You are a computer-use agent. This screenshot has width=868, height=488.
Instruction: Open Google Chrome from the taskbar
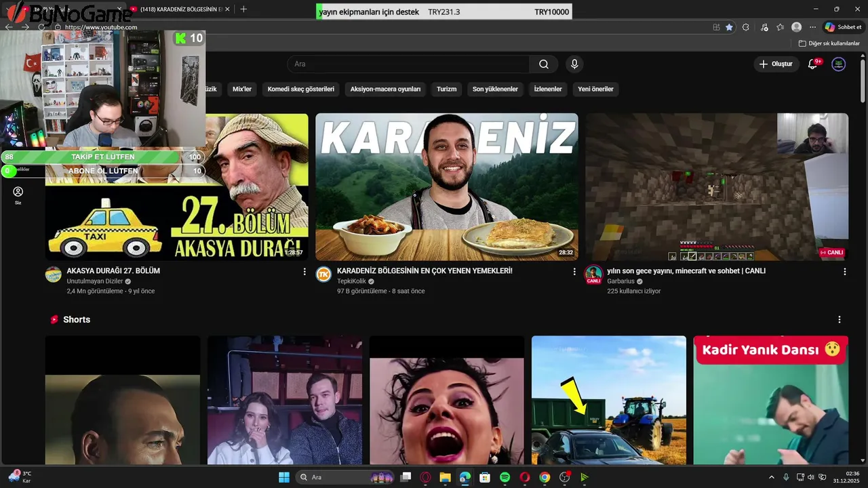pos(545,477)
